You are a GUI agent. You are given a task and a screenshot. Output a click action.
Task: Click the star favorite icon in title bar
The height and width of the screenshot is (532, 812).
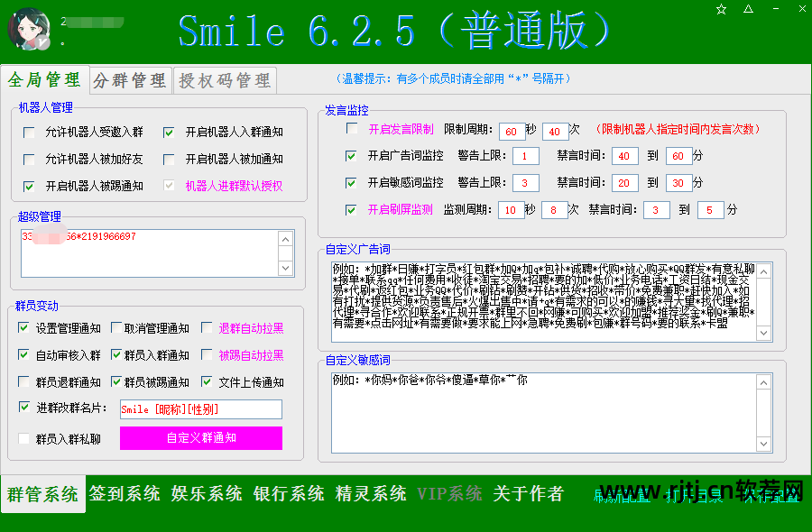click(721, 9)
